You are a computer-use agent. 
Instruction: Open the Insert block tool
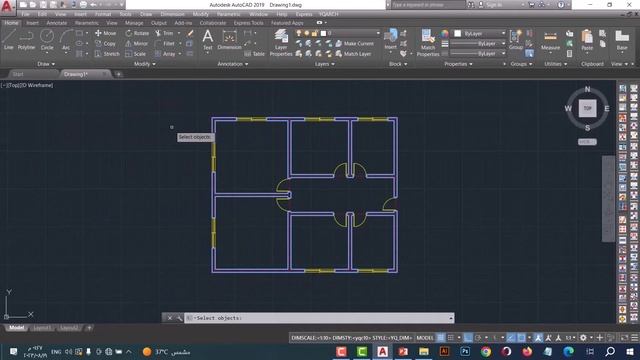point(391,39)
